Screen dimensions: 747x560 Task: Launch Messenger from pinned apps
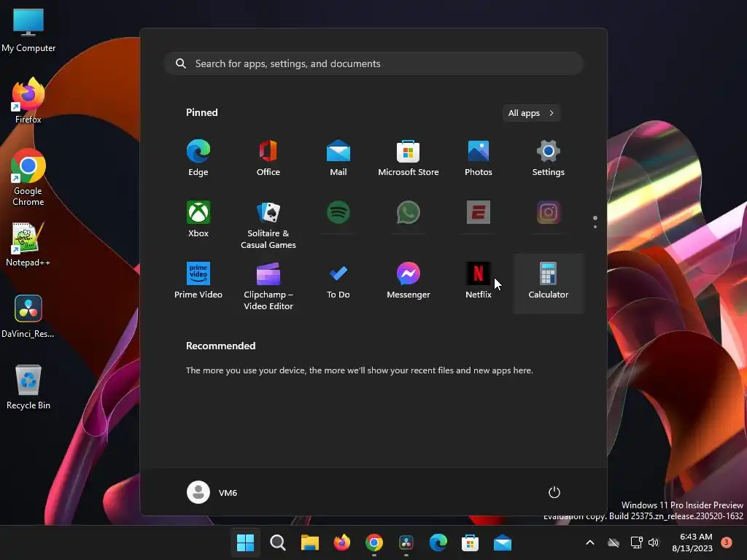click(409, 281)
